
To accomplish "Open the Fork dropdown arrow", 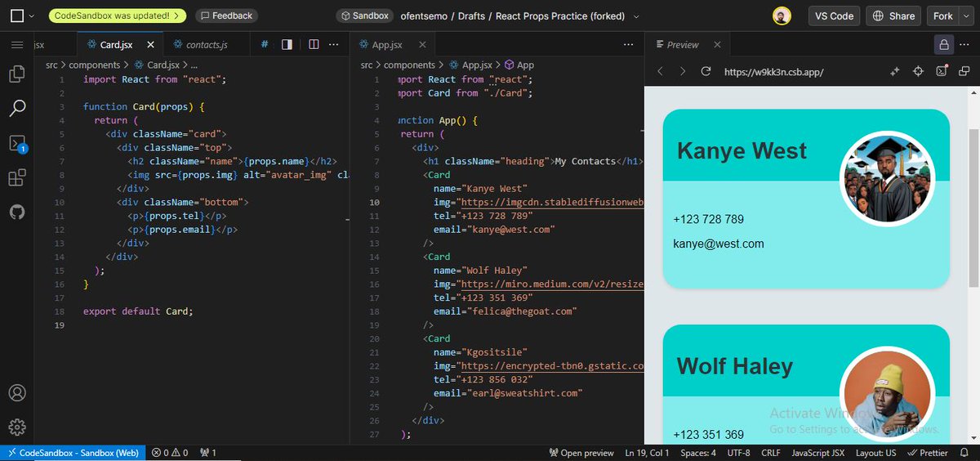I will tap(966, 16).
